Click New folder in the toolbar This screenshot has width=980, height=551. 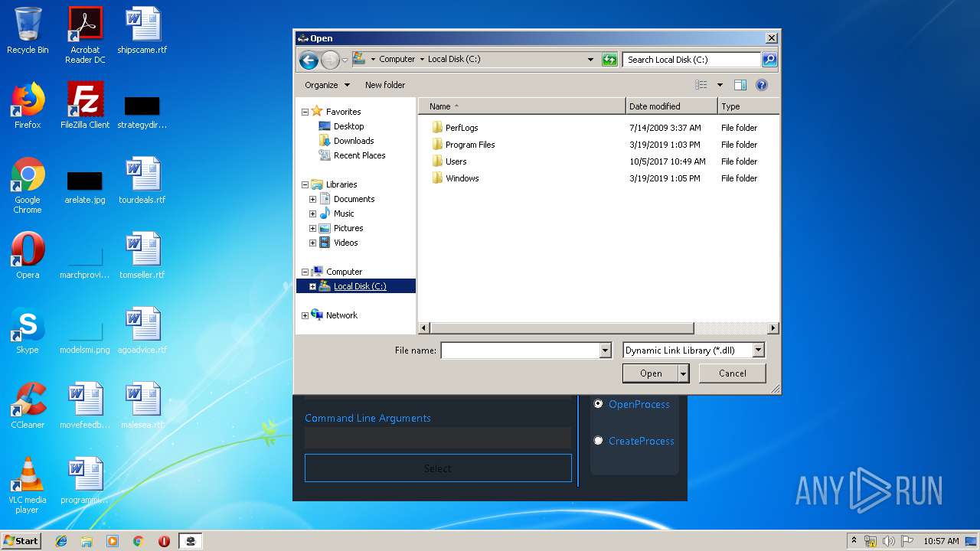point(385,85)
